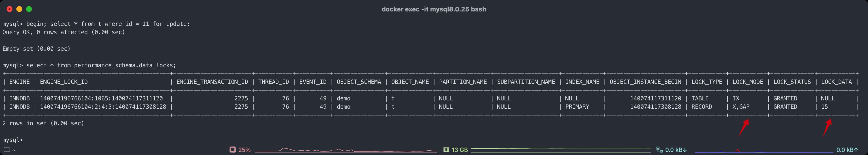Click the empty mysql> prompt at bottom

click(x=13, y=140)
